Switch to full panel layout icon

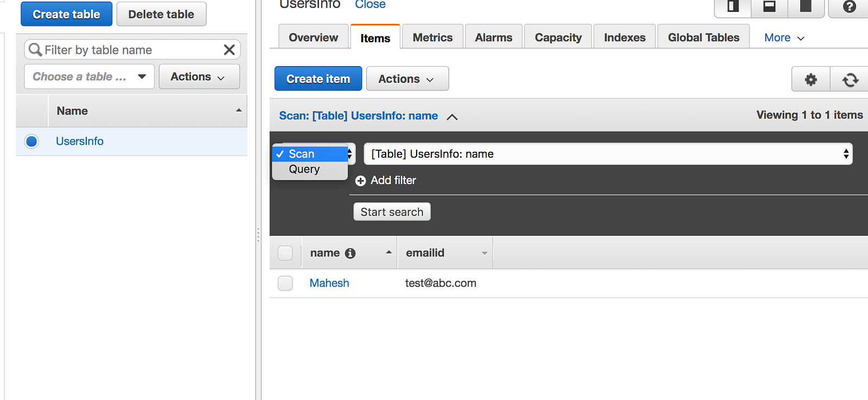806,7
